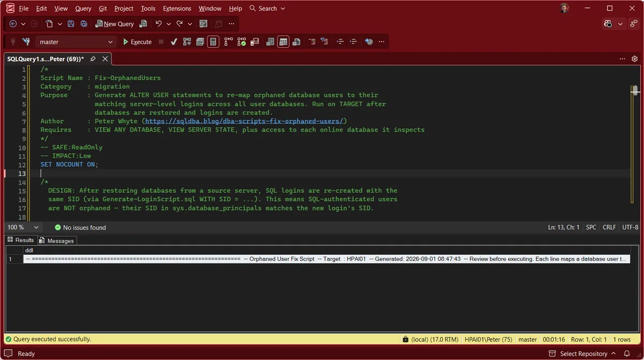Comment out the selected lines
This screenshot has height=360, width=644.
(x=312, y=42)
